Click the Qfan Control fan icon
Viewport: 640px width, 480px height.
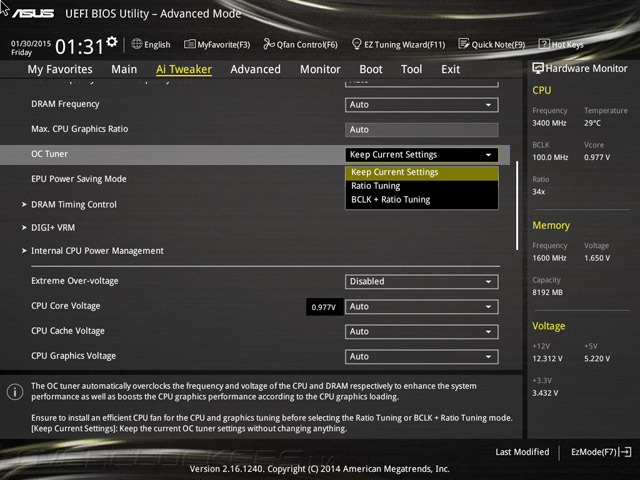point(269,44)
